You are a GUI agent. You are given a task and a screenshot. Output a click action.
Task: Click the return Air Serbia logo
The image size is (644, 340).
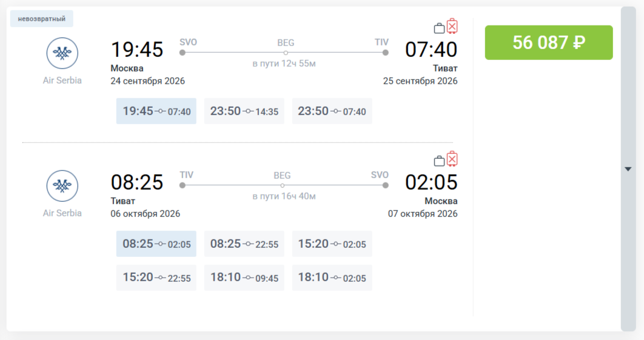62,186
